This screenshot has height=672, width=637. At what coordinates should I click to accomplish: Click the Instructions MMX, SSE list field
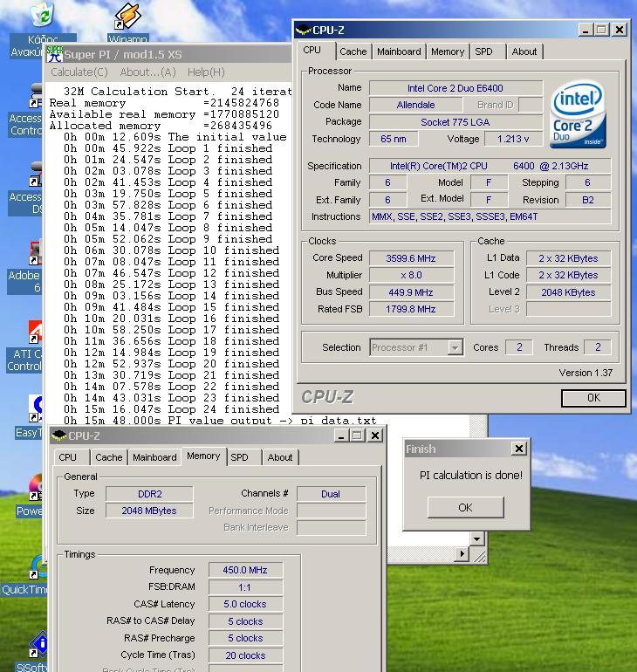click(490, 216)
